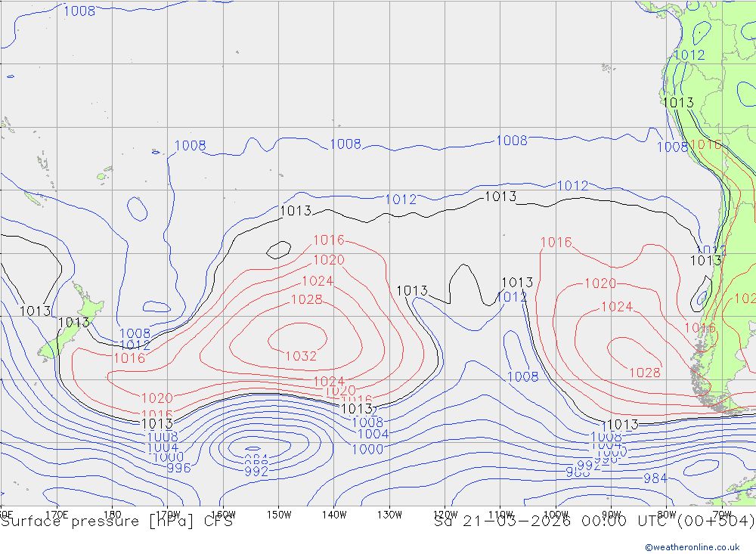Click the red 1020 label in the eastern high

pos(600,283)
